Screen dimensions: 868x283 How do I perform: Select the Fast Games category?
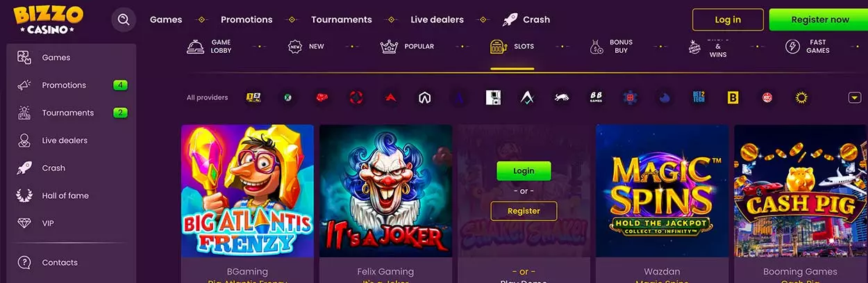[808, 47]
